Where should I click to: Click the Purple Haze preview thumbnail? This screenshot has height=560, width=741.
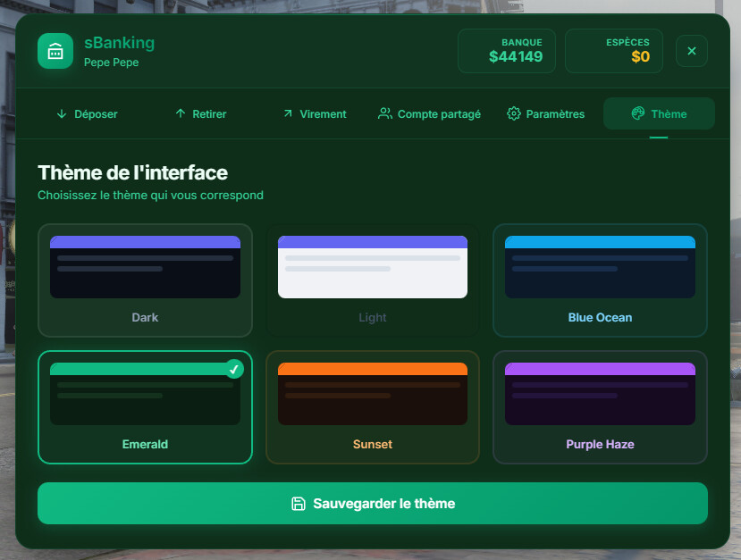click(600, 394)
